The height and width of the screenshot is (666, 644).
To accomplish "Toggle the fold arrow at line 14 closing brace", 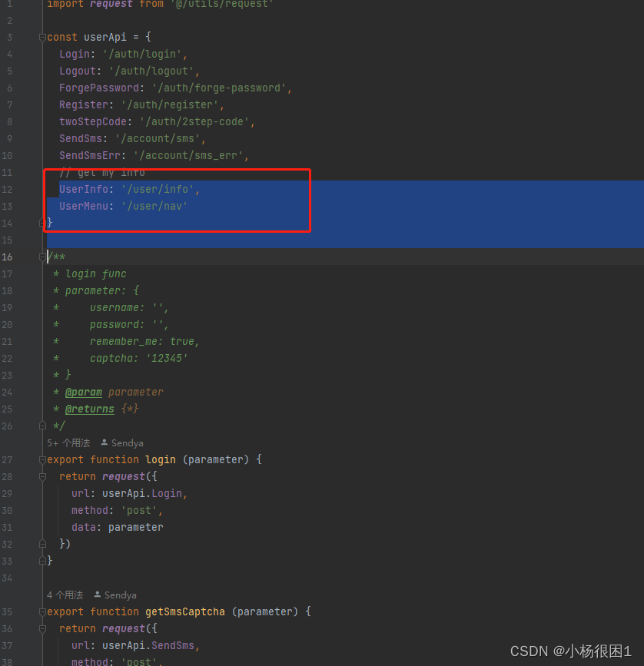I will click(43, 222).
